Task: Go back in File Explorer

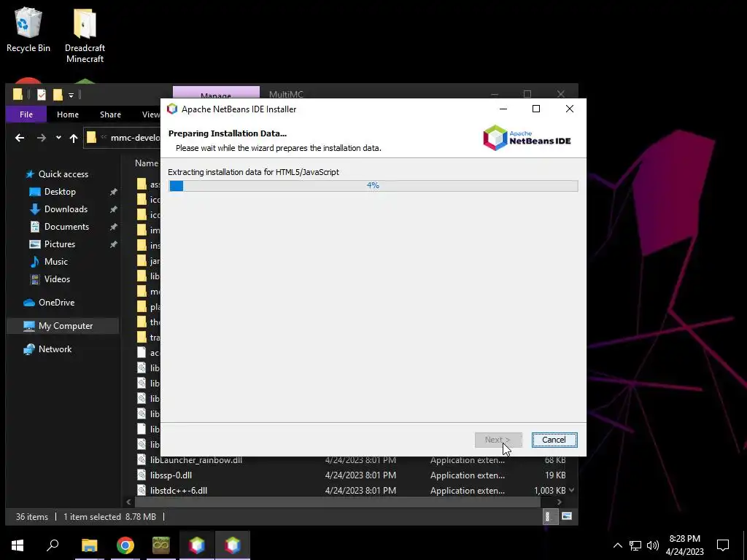Action: [x=20, y=138]
